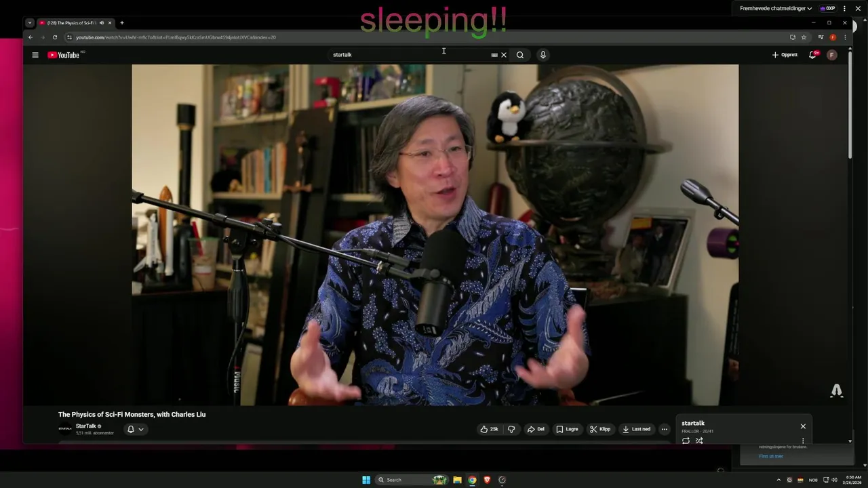Open the on-screen keyboard in search box
Viewport: 868px width, 488px height.
494,55
